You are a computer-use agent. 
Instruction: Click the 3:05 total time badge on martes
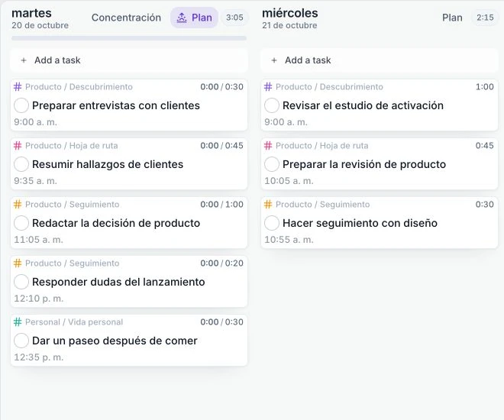[x=234, y=18]
